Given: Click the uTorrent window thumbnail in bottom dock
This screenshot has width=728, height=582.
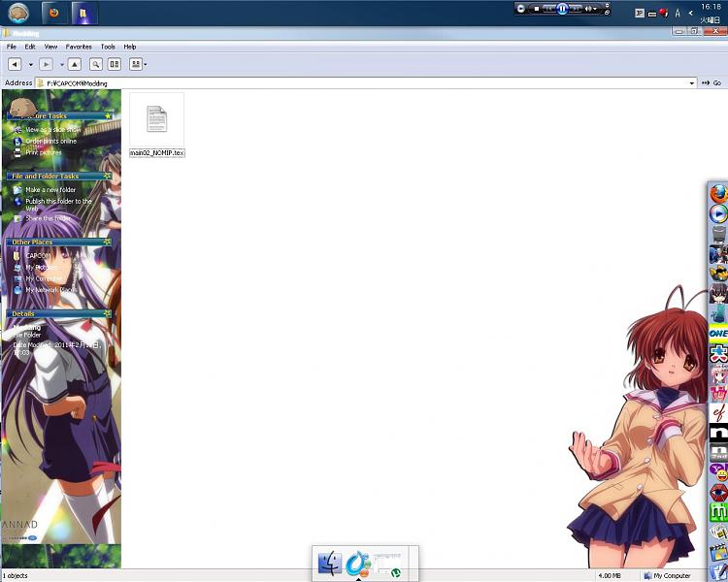Looking at the screenshot, I should (x=387, y=565).
